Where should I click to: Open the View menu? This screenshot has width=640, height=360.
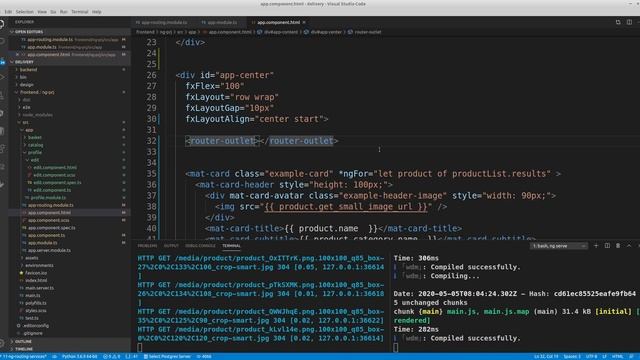(x=42, y=12)
